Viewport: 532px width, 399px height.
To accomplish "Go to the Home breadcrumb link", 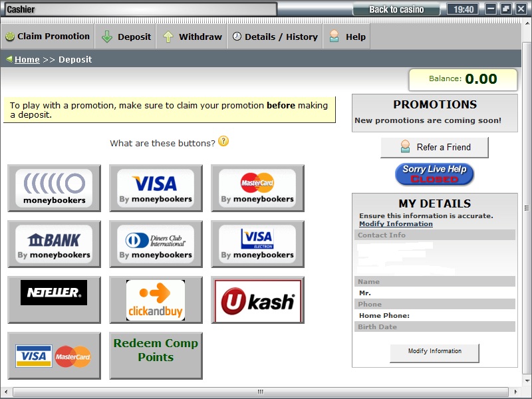I will point(27,59).
